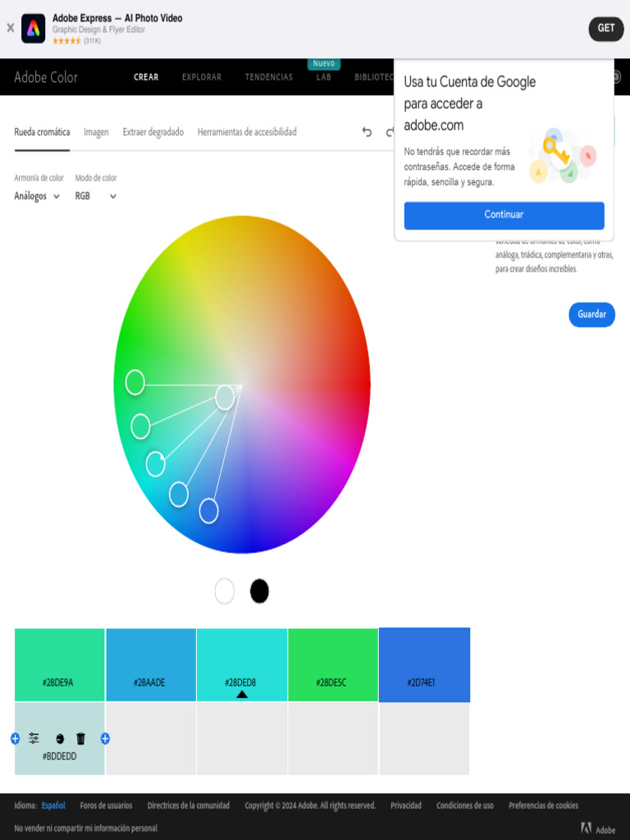Open Preferencias de cookies link
The height and width of the screenshot is (840, 630).
[543, 806]
